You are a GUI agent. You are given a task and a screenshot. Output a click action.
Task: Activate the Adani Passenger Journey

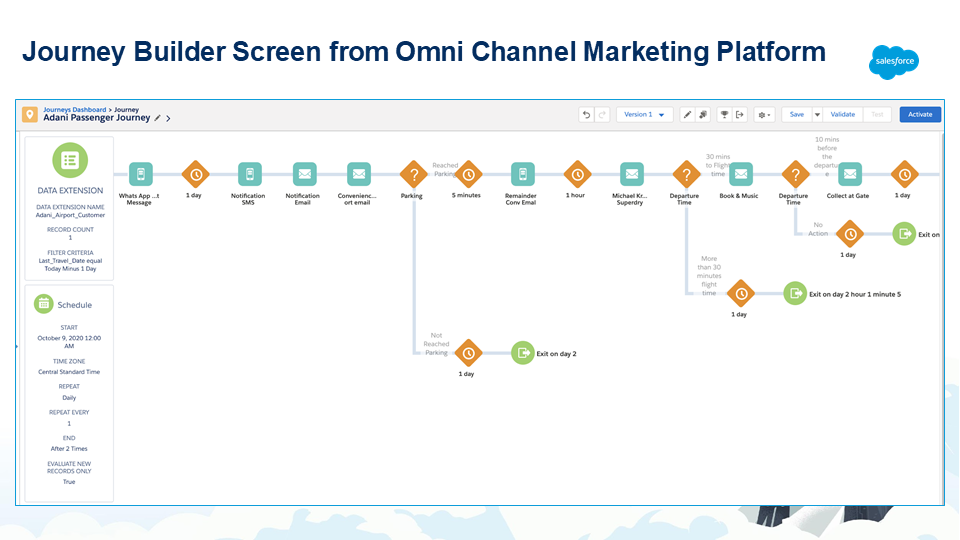(x=920, y=114)
